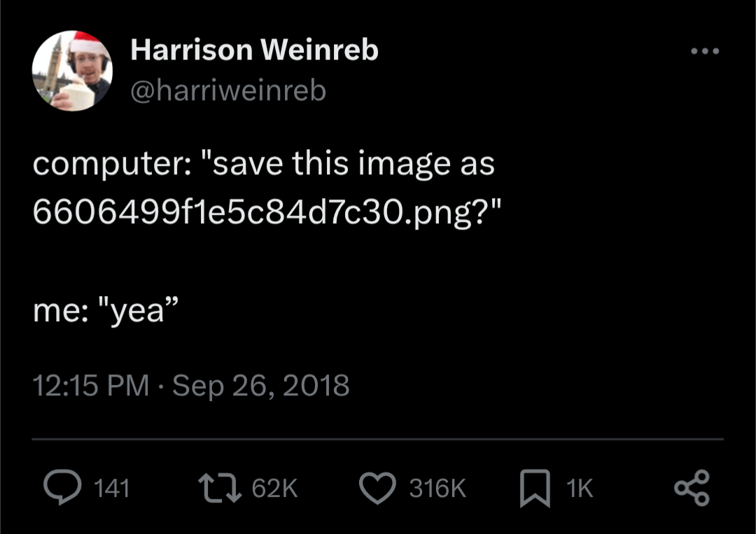Image resolution: width=756 pixels, height=534 pixels.
Task: Click the Harrison Weinreb display name
Action: click(254, 50)
